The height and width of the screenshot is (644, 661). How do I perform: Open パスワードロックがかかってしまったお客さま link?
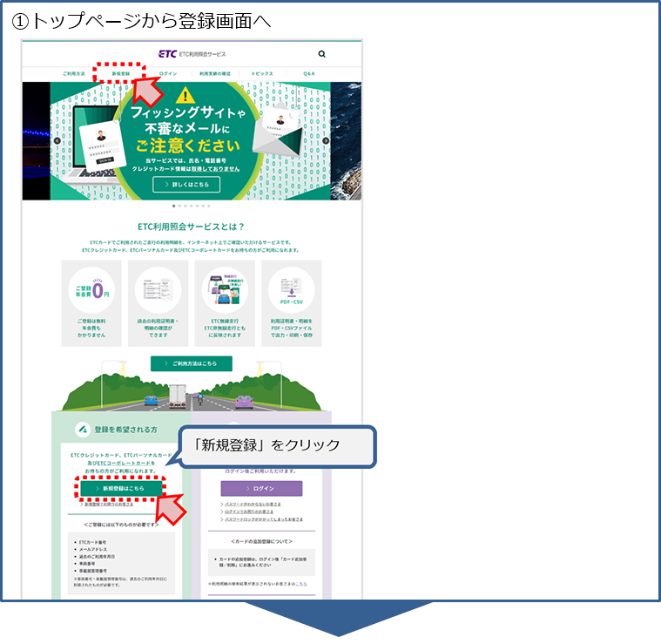pyautogui.click(x=264, y=519)
